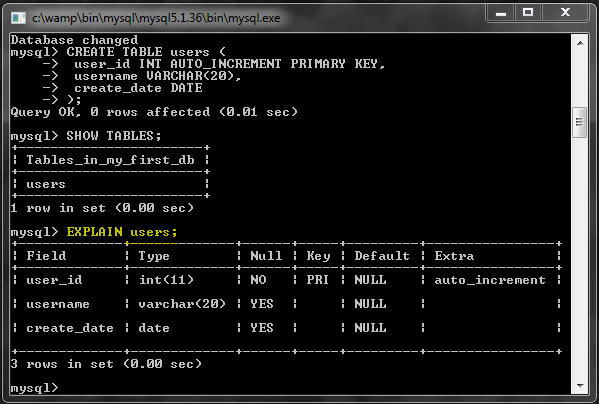Click the yellow EXPLAIN users; command
Screen dimensions: 599x404
tap(122, 232)
